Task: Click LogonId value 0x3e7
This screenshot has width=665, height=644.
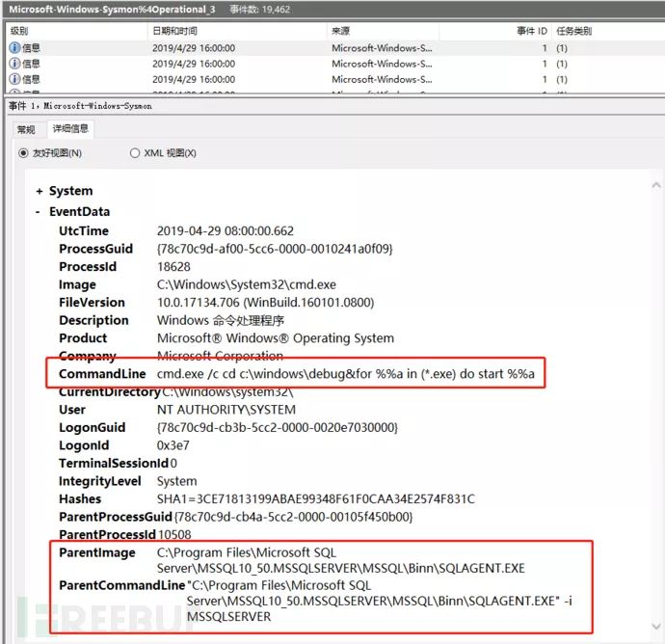Action: pyautogui.click(x=173, y=445)
